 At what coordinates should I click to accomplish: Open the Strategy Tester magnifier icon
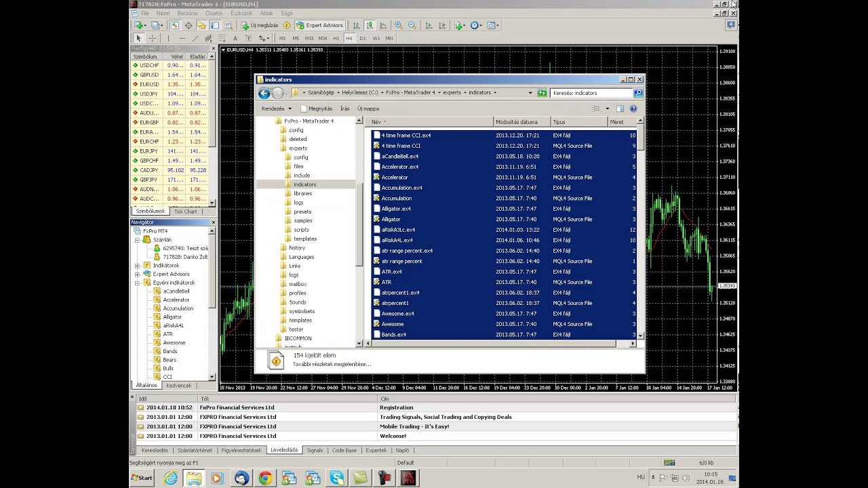229,25
